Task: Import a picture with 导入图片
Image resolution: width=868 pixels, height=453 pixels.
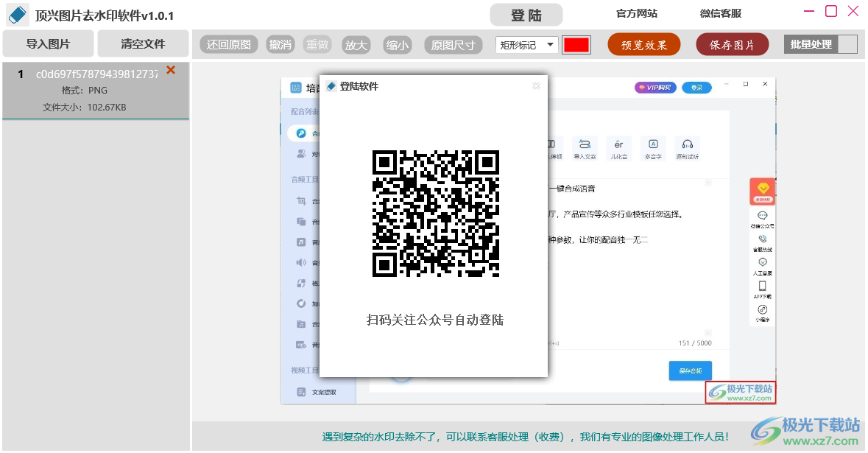Action: (x=48, y=43)
